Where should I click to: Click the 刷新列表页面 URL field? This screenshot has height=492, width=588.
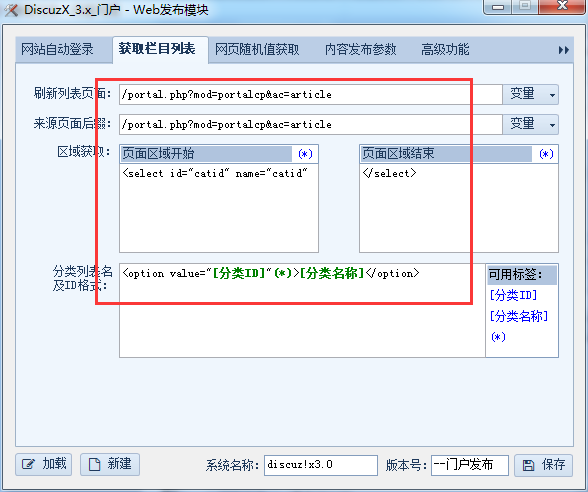click(x=310, y=94)
